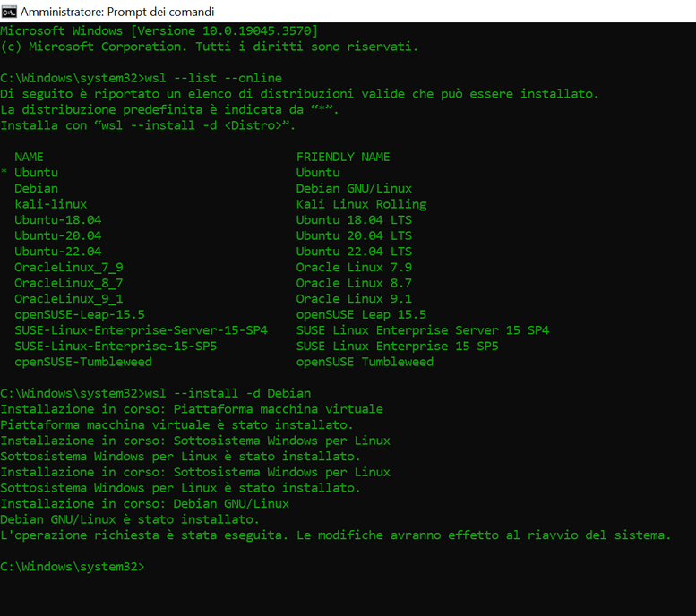Click 'Debian GNU/Linux è stato installato.' line
Image resolution: width=696 pixels, height=616 pixels.
click(x=130, y=519)
